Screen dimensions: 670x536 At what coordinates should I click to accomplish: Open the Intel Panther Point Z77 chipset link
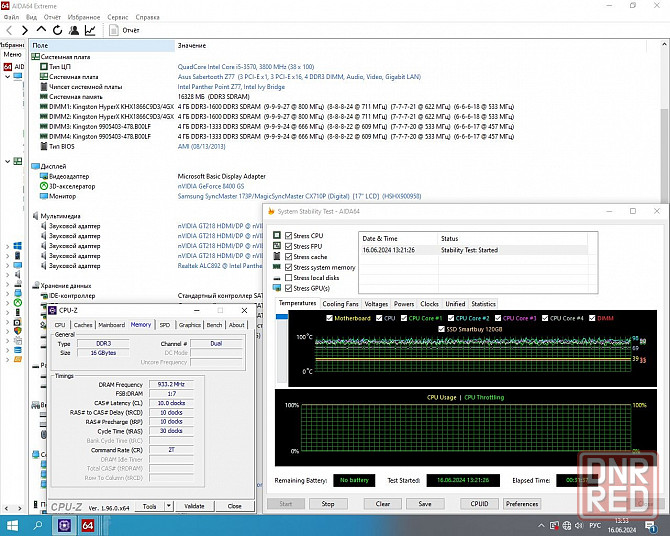pos(231,87)
